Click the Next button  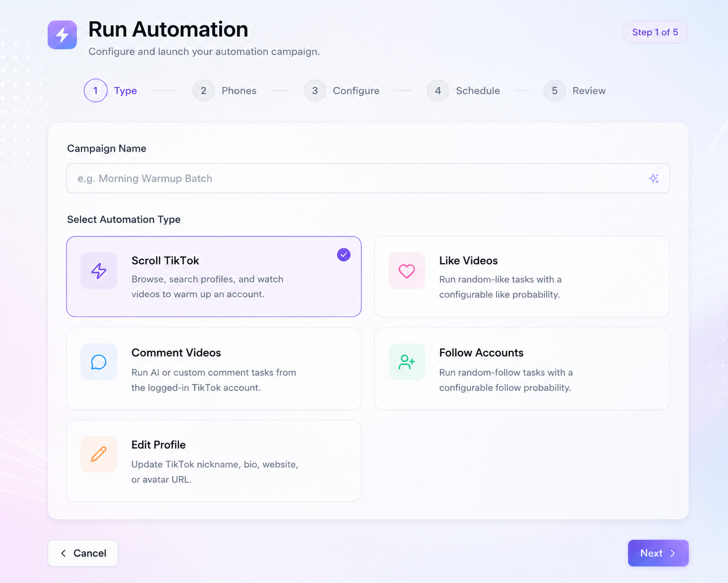coord(658,553)
